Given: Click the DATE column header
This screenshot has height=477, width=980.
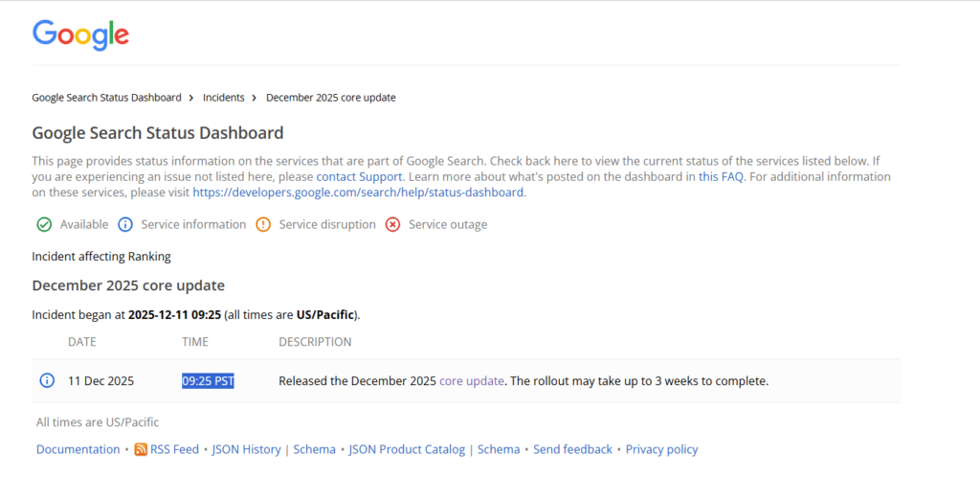Looking at the screenshot, I should pos(82,342).
